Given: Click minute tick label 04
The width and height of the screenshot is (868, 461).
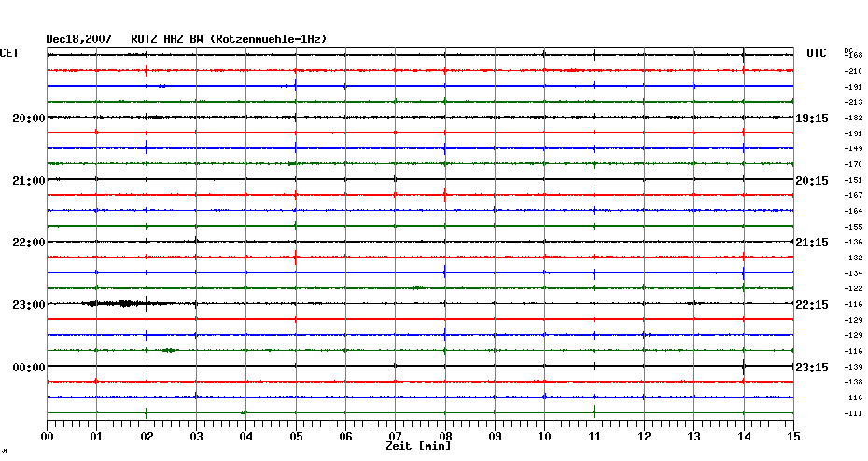Looking at the screenshot, I should click(245, 437).
